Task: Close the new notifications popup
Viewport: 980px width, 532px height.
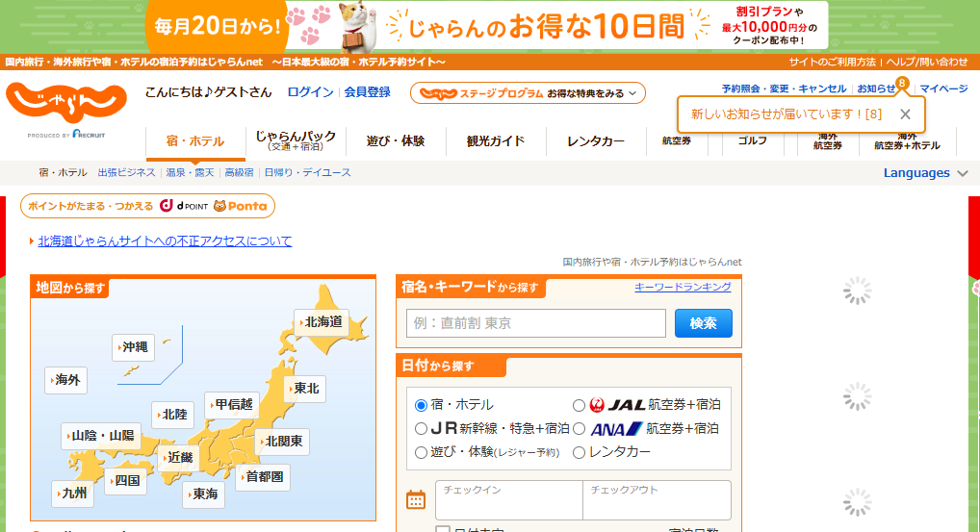Action: pos(905,114)
